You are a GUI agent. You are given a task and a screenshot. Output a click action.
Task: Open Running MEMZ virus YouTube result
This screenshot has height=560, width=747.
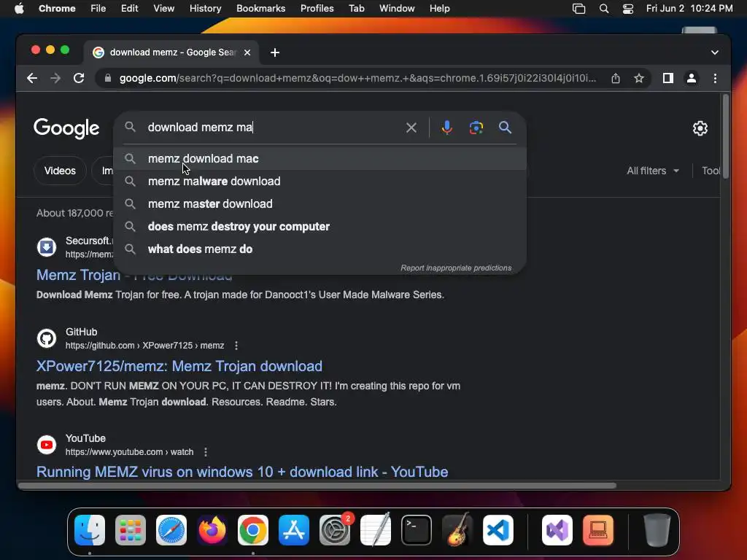click(x=242, y=472)
